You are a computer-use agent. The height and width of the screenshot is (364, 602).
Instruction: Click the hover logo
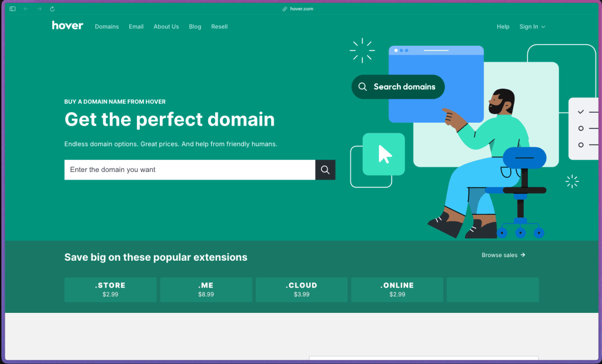point(68,26)
